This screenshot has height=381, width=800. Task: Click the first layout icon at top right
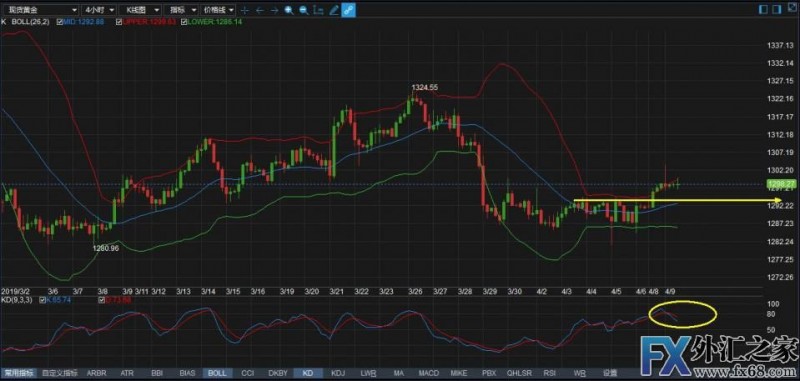[x=763, y=9]
